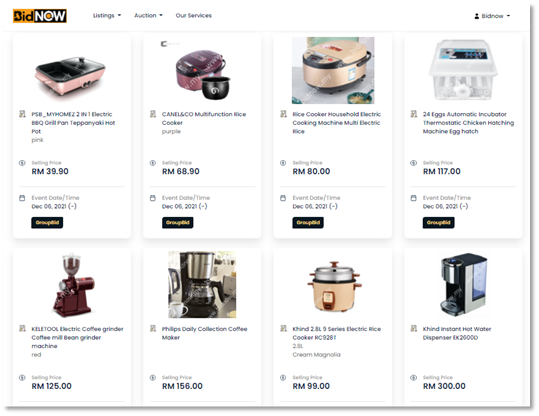Viewport: 539px width, 416px height.
Task: Click the item icon beside Philips Coffee Maker title
Action: pos(153,329)
